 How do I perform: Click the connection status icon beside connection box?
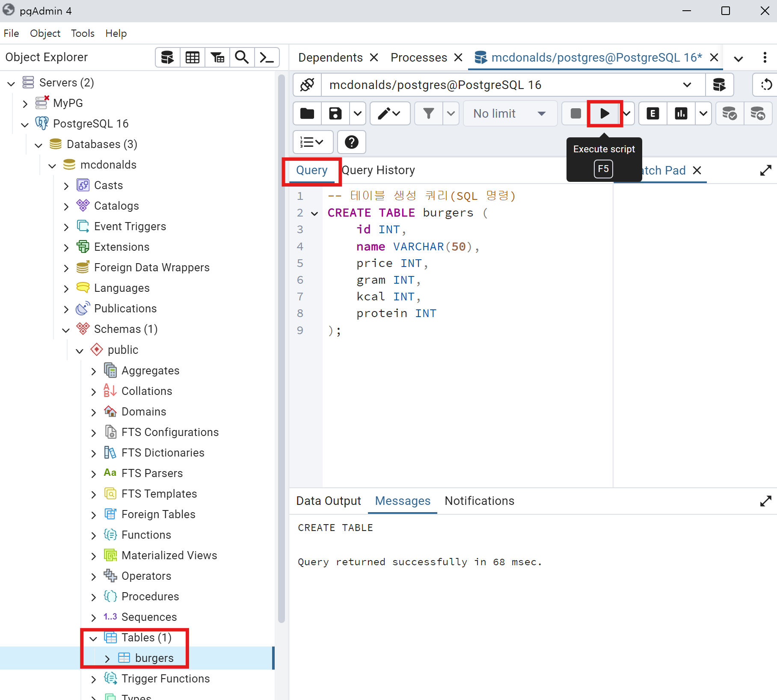tap(307, 85)
